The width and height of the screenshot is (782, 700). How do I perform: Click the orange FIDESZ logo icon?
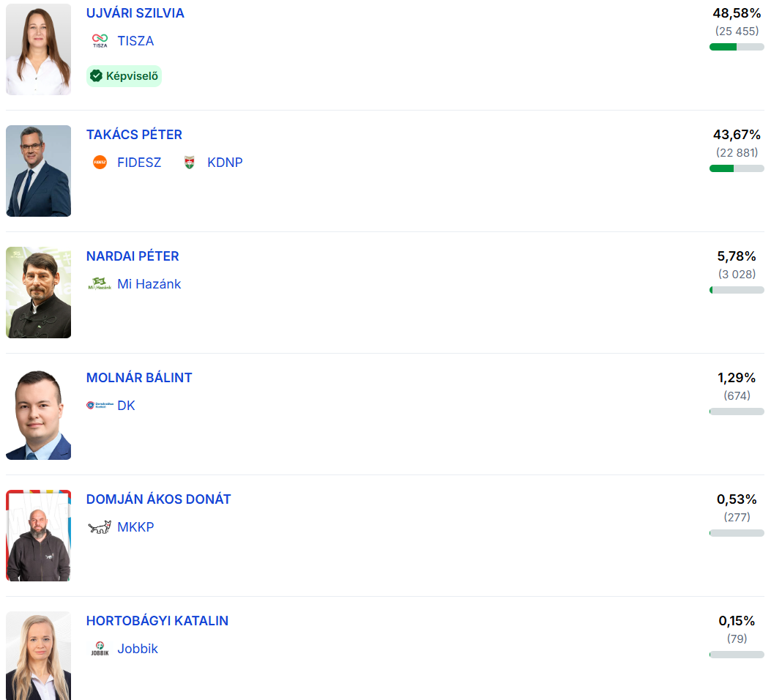[100, 163]
